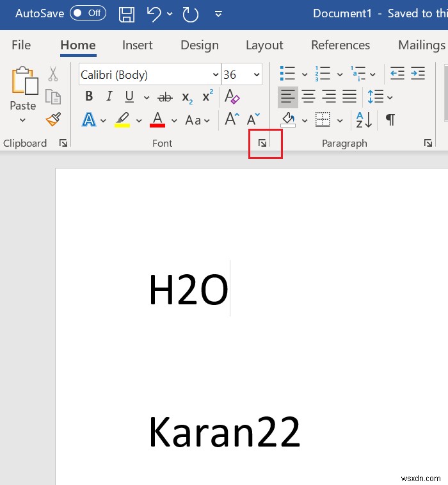Open Change Case Aa menu
Viewport: 448px width, 485px height.
(197, 120)
